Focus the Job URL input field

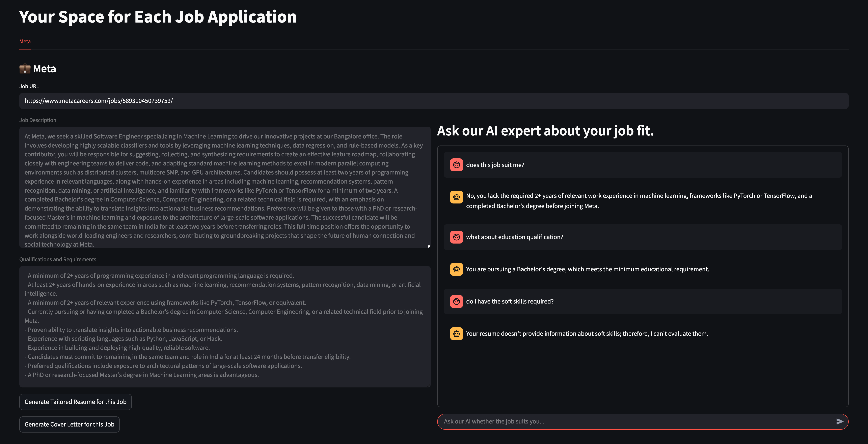click(x=434, y=101)
